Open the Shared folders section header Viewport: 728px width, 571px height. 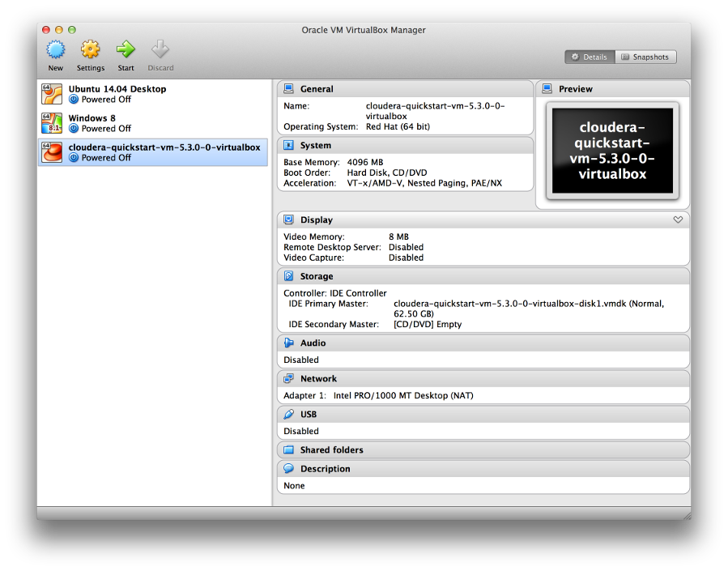331,450
